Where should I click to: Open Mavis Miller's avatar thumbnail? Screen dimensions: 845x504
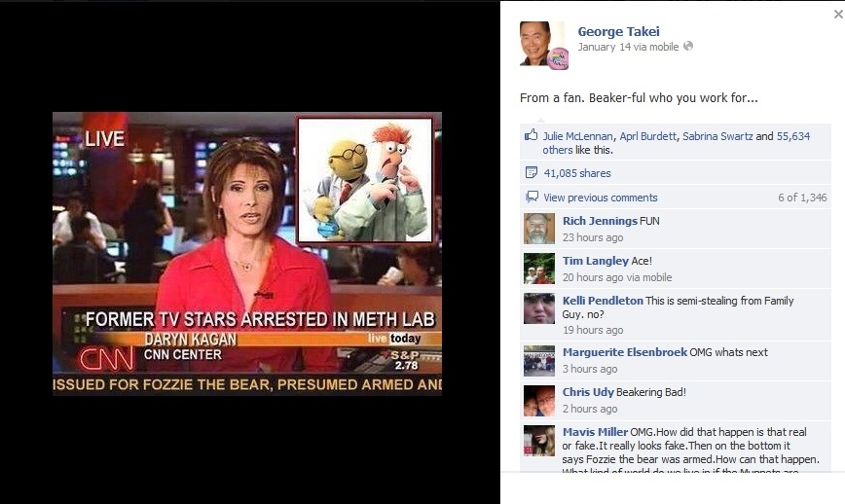click(539, 441)
